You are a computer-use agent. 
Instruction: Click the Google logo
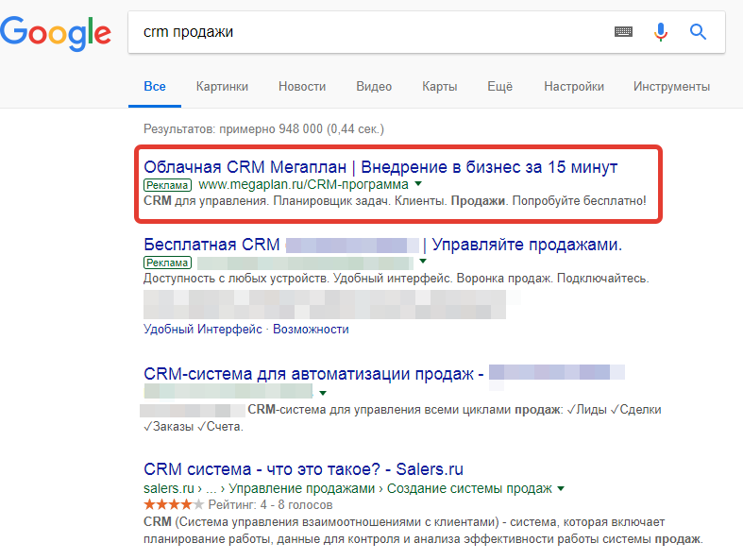[x=56, y=33]
